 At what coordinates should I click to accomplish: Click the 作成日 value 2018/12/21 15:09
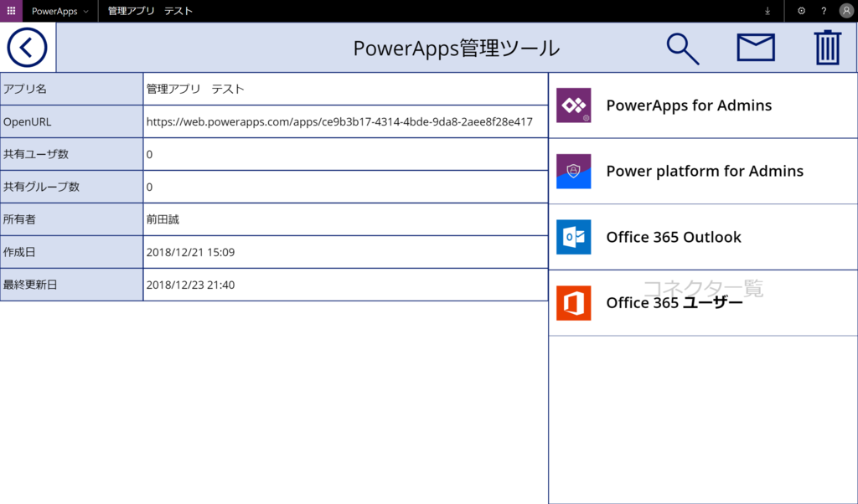(190, 253)
